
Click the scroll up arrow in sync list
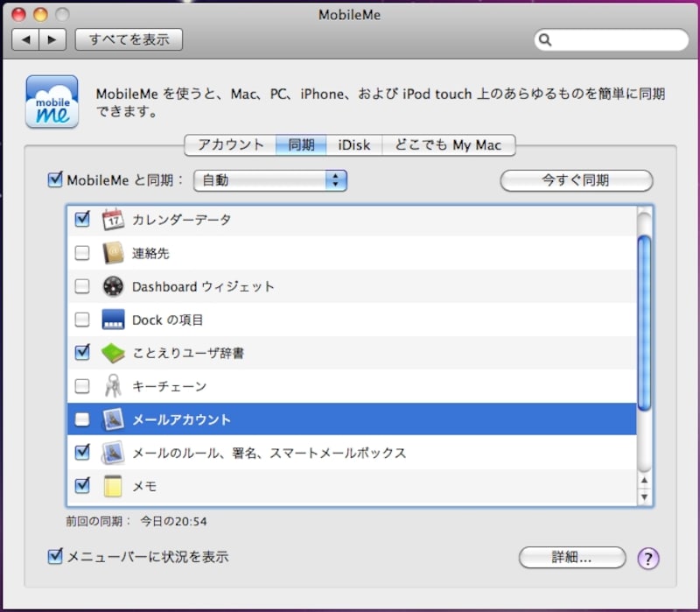click(x=644, y=481)
